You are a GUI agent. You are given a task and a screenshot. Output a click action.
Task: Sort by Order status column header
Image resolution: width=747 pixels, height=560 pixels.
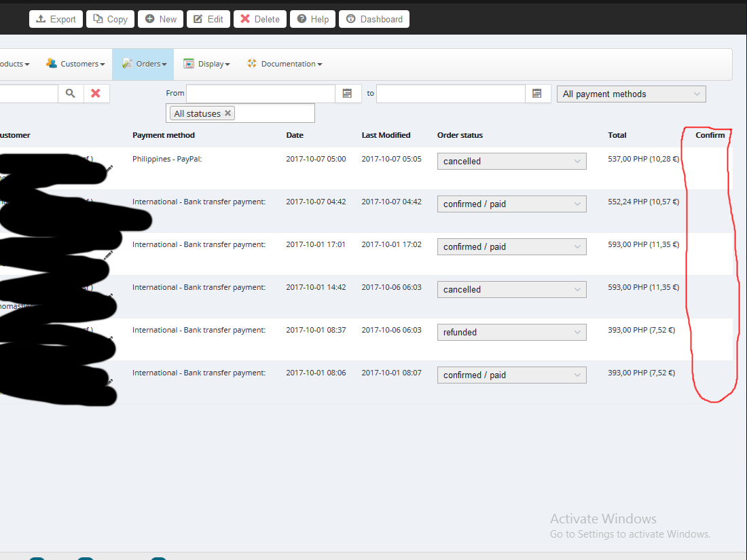click(460, 135)
